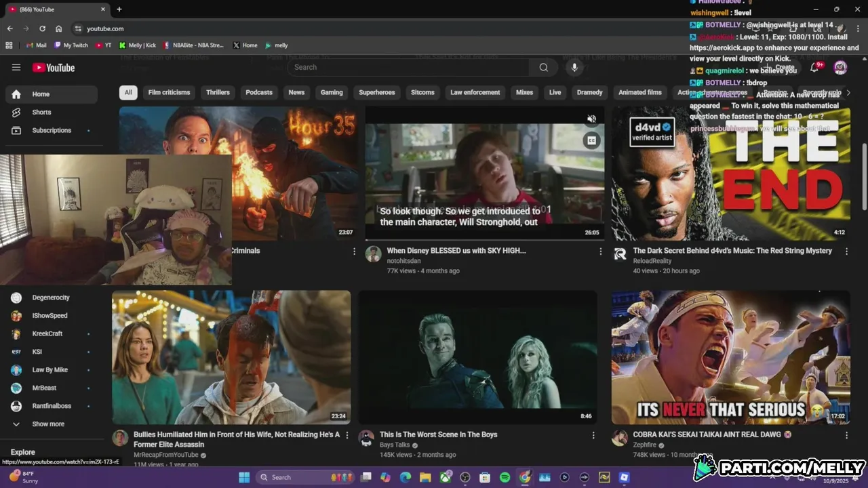
Task: Open options for the Cobra Kai video
Action: tap(846, 435)
